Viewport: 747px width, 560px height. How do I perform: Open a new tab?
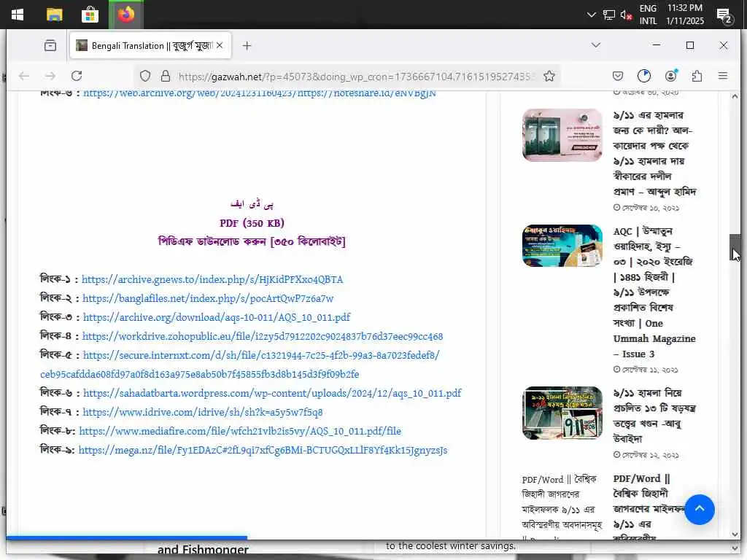pyautogui.click(x=247, y=46)
